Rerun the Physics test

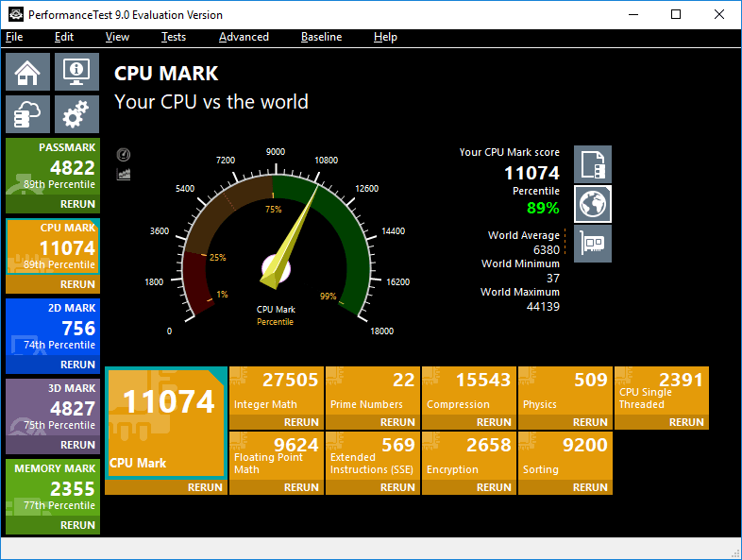[x=565, y=422]
